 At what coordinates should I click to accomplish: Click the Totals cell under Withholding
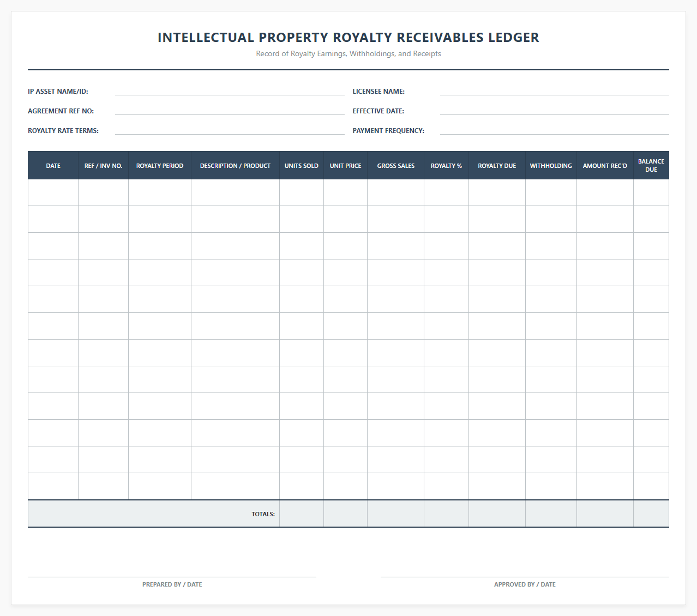point(551,514)
